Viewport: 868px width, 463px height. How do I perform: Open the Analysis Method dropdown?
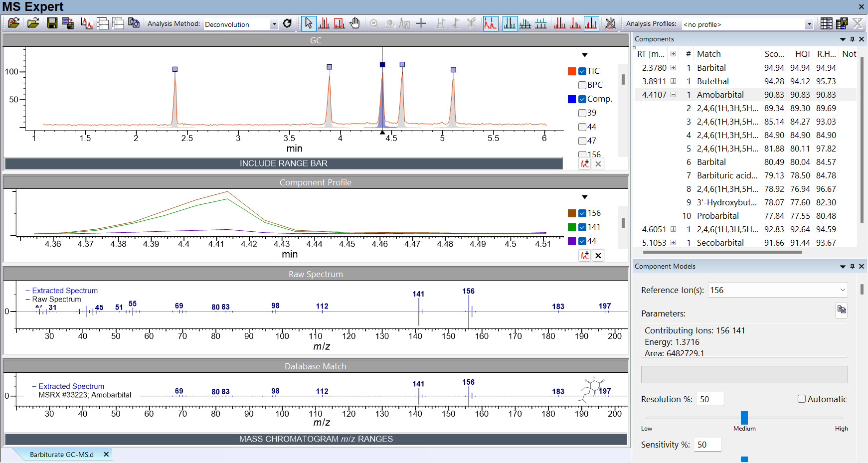pos(274,24)
